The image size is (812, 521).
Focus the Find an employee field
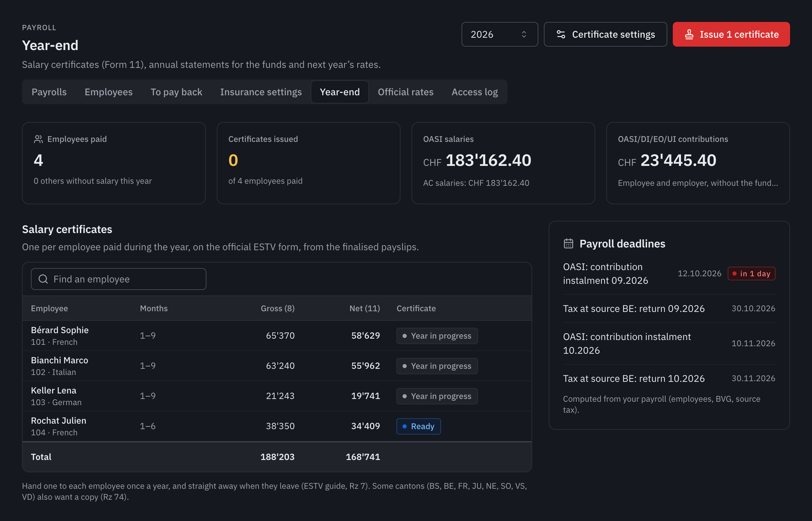click(x=119, y=279)
